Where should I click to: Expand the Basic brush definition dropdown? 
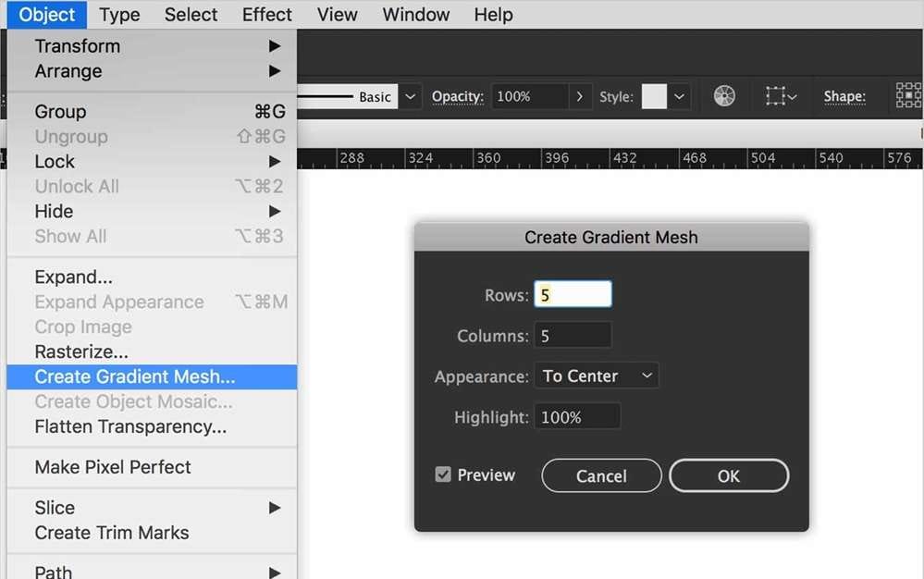pos(410,96)
